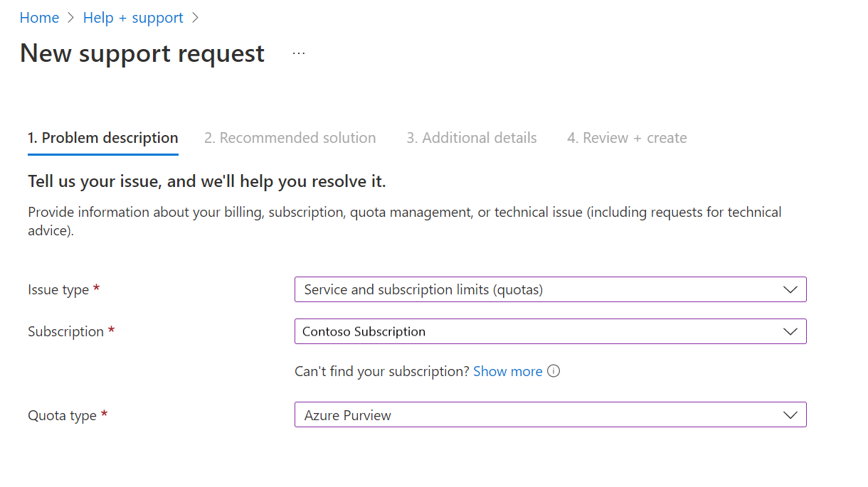Open the ellipsis menu beside New support request
Viewport: 868px width, 487px height.
(298, 53)
